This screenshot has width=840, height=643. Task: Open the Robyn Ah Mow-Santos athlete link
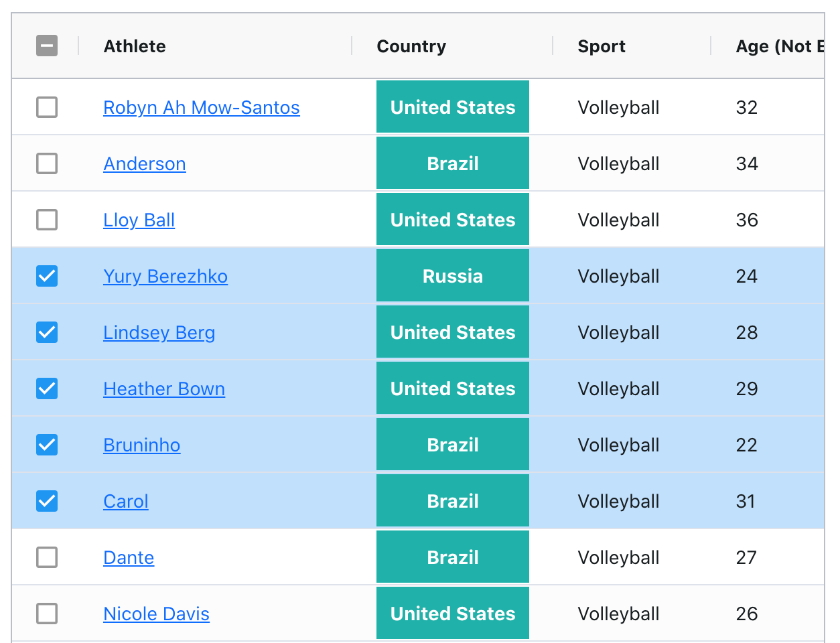click(202, 107)
